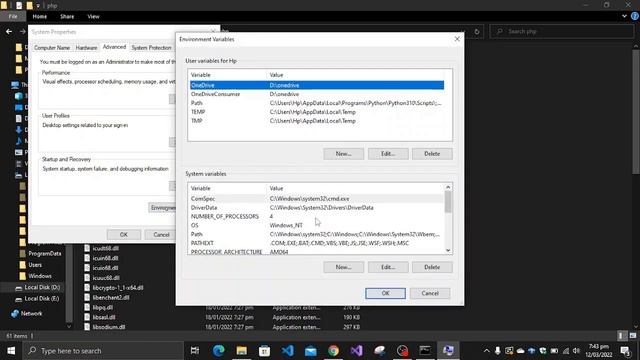Click Delete under User variables
Screen dimensions: 640x360
click(x=432, y=154)
